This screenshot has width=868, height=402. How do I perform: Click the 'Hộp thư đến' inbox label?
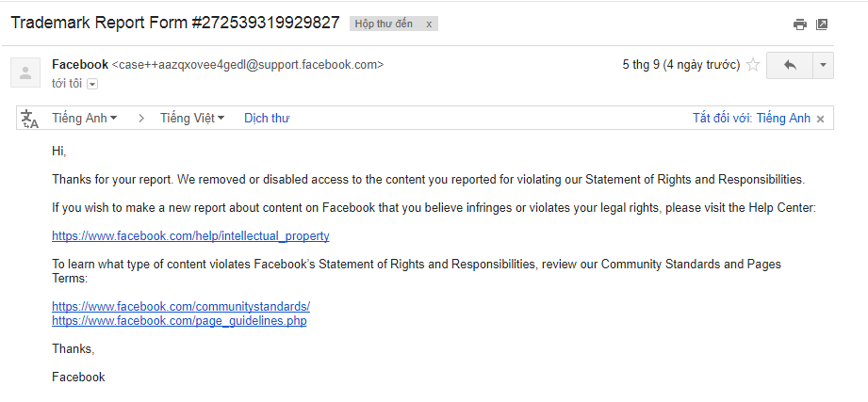(384, 24)
